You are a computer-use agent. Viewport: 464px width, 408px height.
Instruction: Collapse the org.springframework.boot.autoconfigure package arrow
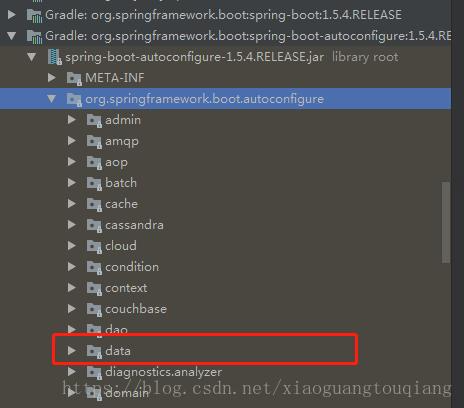pyautogui.click(x=52, y=99)
